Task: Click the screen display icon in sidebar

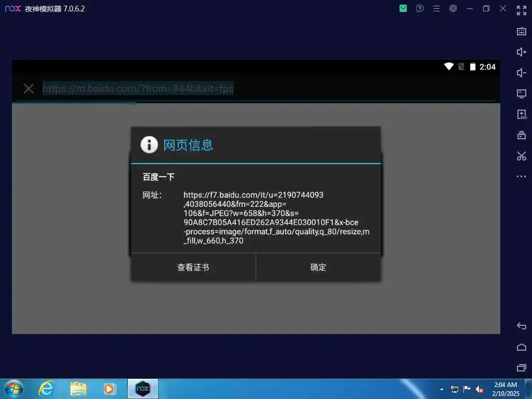Action: click(522, 94)
